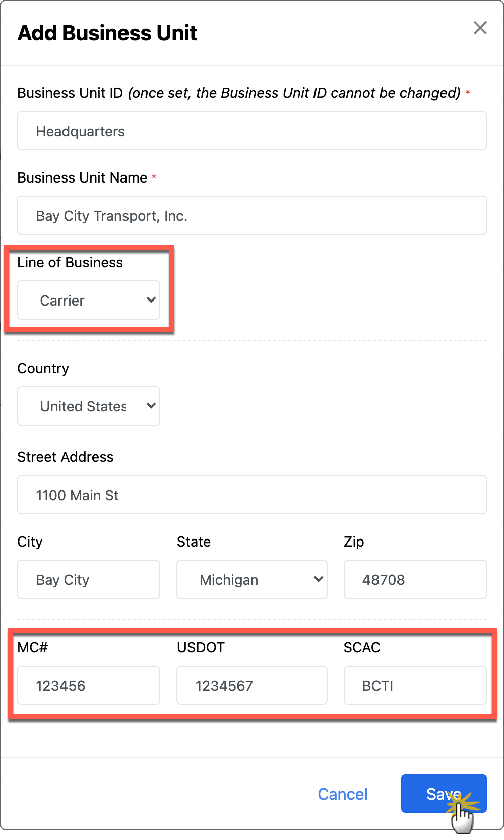
Task: Click the USDOT label text
Action: click(201, 648)
